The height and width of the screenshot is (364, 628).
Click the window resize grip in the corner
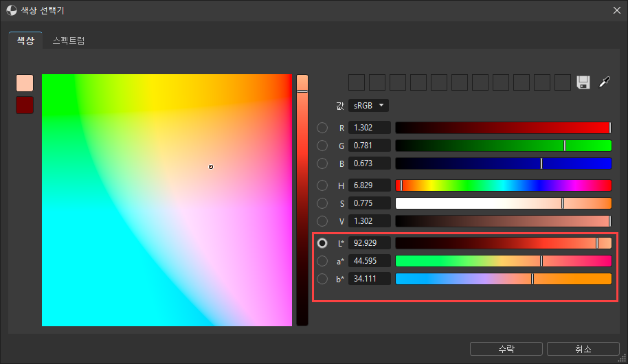point(622,358)
